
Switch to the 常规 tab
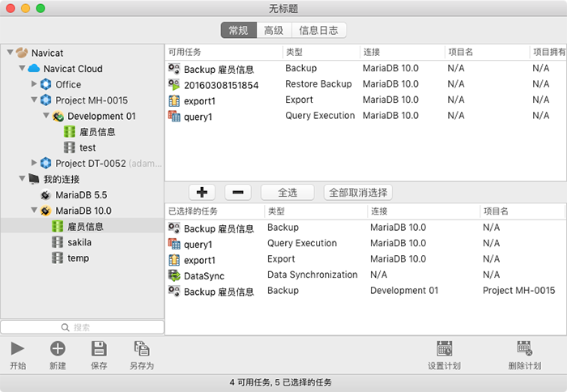coord(239,30)
